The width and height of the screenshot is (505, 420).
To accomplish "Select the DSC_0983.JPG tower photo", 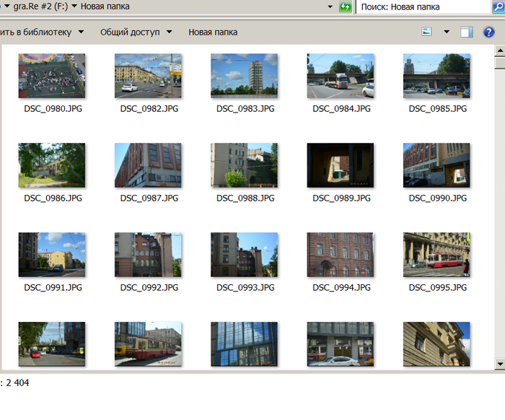I will (x=245, y=76).
